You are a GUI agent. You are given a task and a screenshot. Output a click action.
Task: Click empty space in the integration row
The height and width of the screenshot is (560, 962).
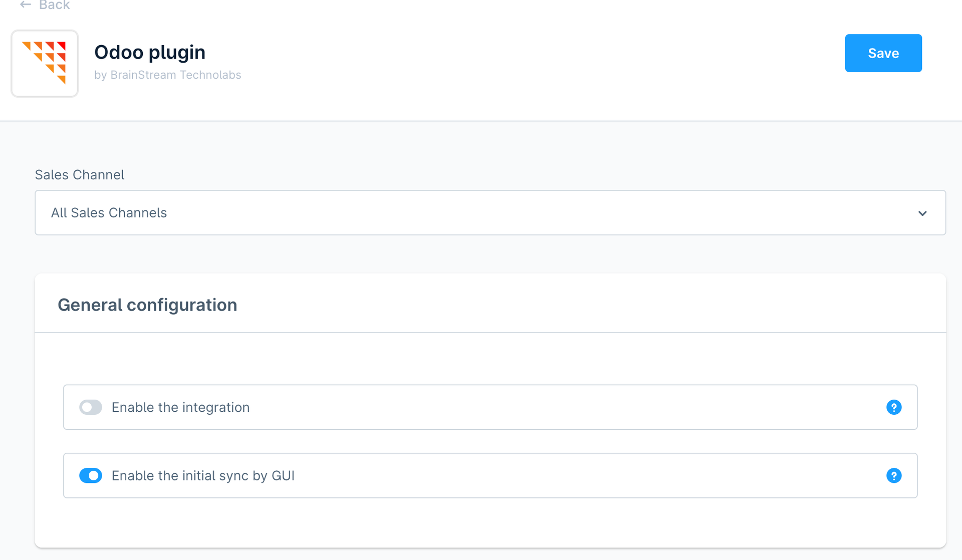551,407
